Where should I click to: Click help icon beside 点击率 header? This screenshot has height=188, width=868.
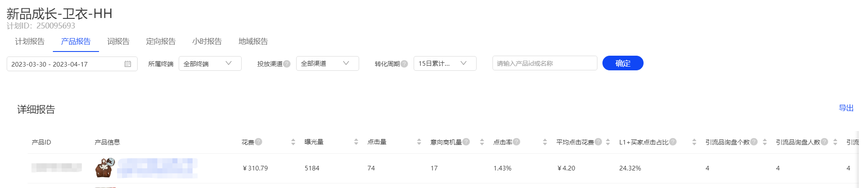click(x=516, y=142)
